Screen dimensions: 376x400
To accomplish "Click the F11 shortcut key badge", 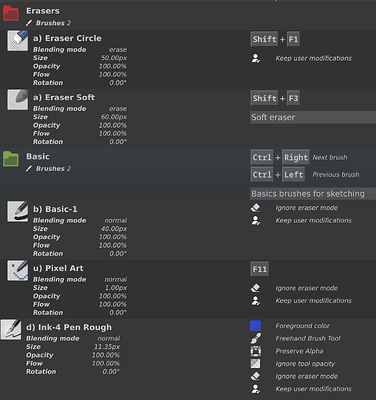I will (x=260, y=269).
